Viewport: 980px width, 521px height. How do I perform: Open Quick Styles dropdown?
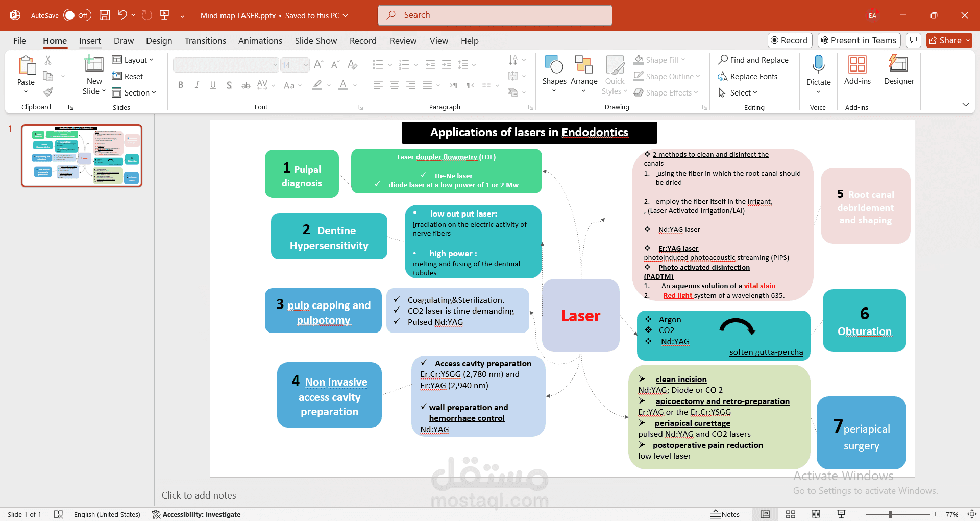pyautogui.click(x=615, y=76)
